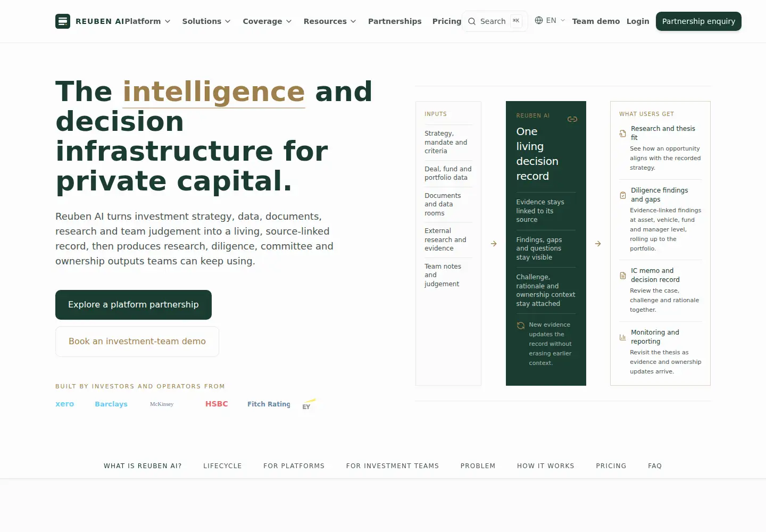Select the What Is Reuben AI? tab
766x532 pixels.
143,466
